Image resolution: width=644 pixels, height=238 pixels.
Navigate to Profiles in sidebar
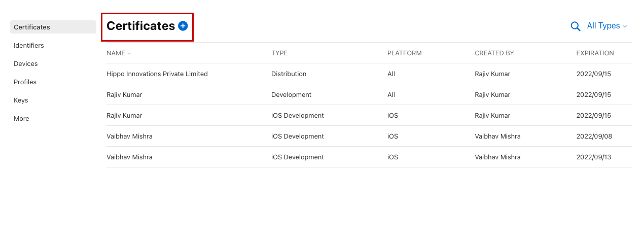click(x=25, y=82)
